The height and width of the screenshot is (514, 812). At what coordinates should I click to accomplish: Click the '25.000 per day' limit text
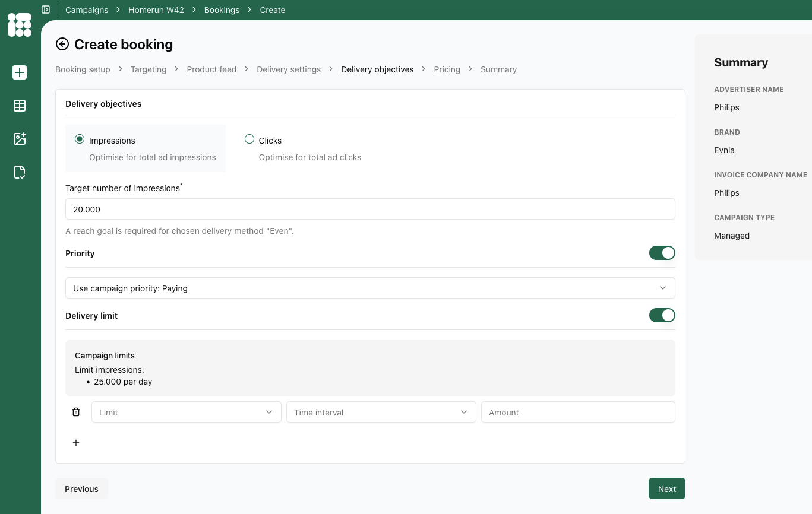click(x=123, y=382)
